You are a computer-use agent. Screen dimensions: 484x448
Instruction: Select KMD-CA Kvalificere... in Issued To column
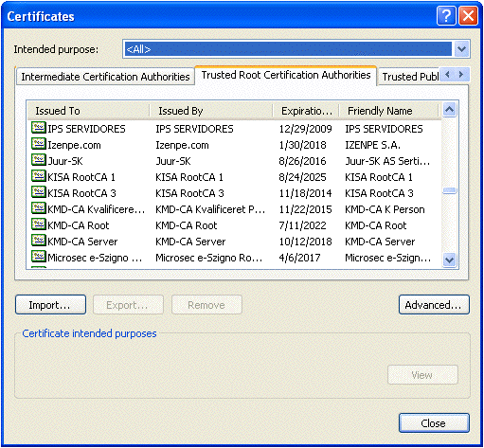click(96, 209)
